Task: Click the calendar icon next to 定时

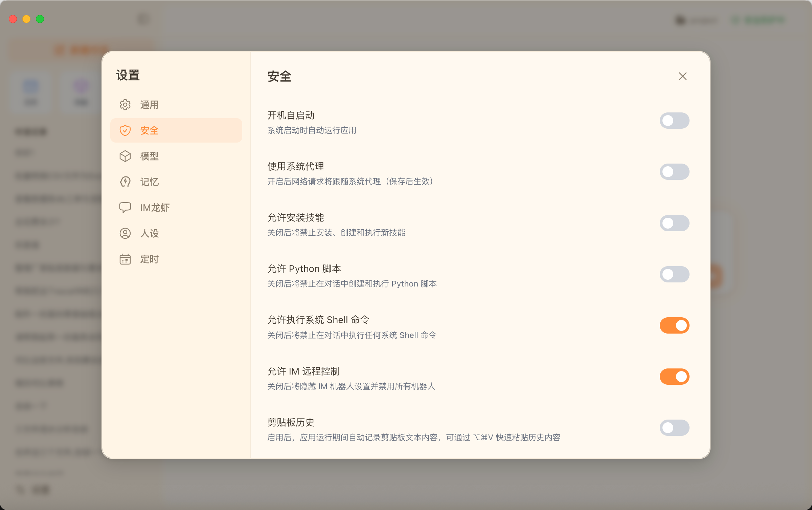Action: [125, 259]
